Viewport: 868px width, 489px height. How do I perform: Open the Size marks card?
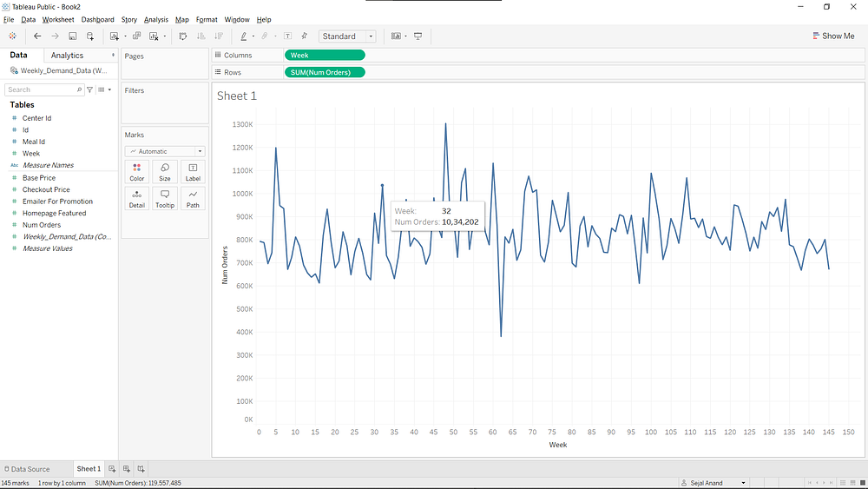[x=164, y=172]
